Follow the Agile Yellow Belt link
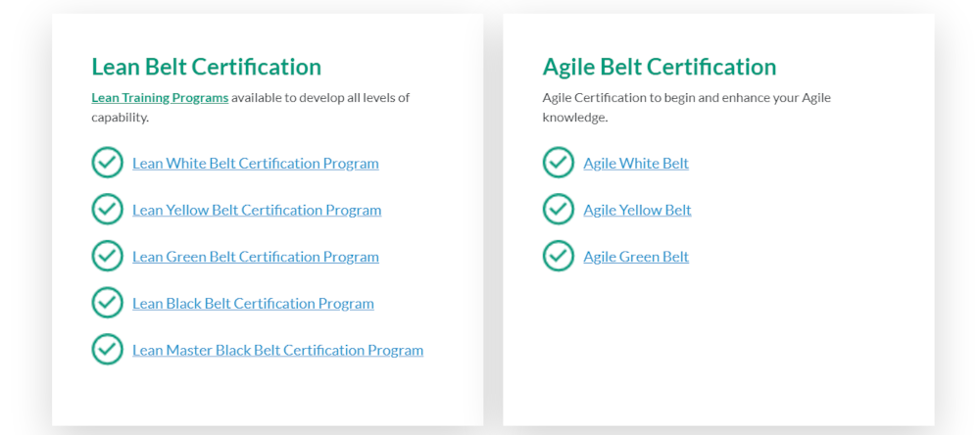Screen dimensions: 980x435 [638, 210]
